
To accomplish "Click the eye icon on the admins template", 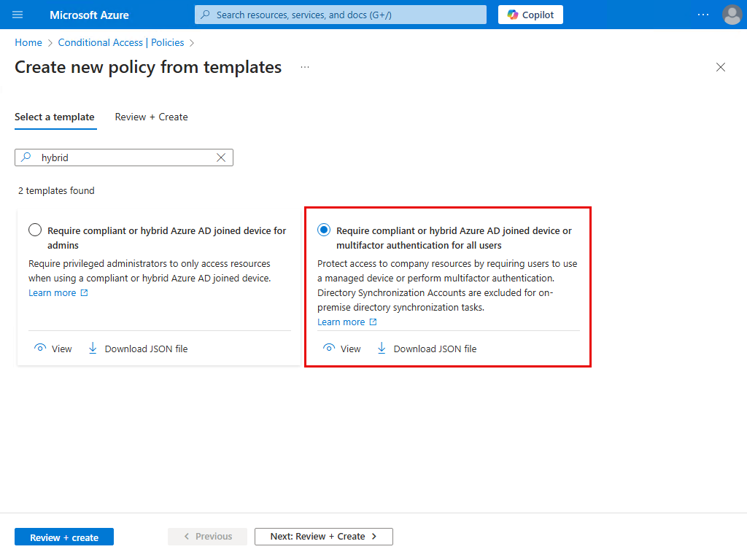I will pos(40,349).
